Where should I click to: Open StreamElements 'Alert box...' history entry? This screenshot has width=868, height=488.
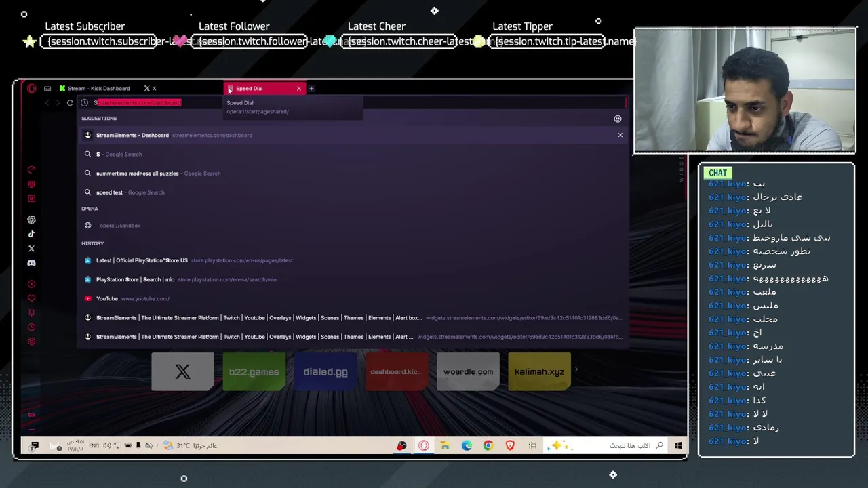pos(353,317)
